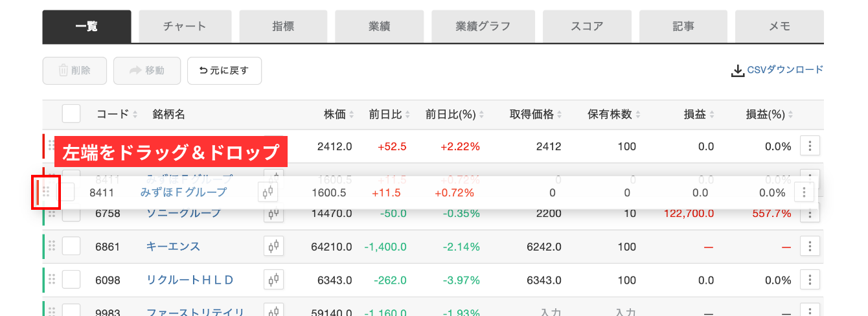Open the candlestick chart icon for リクルートHLD

pos(274,280)
